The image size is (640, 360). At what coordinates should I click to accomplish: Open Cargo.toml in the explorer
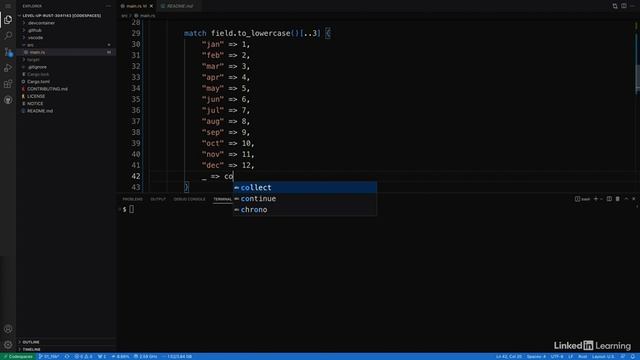pos(38,82)
